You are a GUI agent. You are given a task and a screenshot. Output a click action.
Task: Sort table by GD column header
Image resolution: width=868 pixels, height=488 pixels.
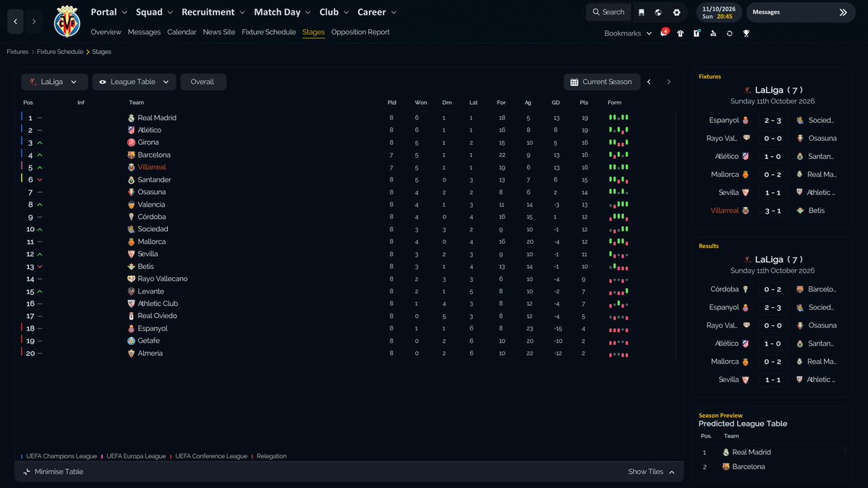coord(556,103)
